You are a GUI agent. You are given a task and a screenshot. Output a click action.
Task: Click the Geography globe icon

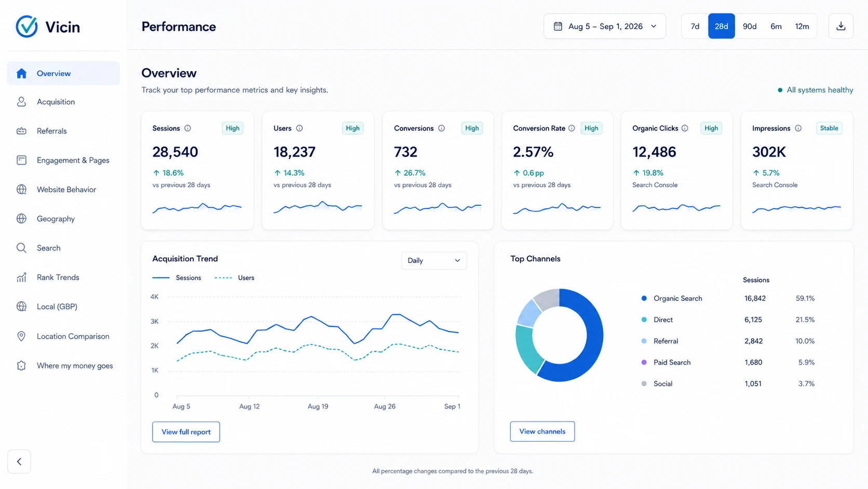point(21,219)
